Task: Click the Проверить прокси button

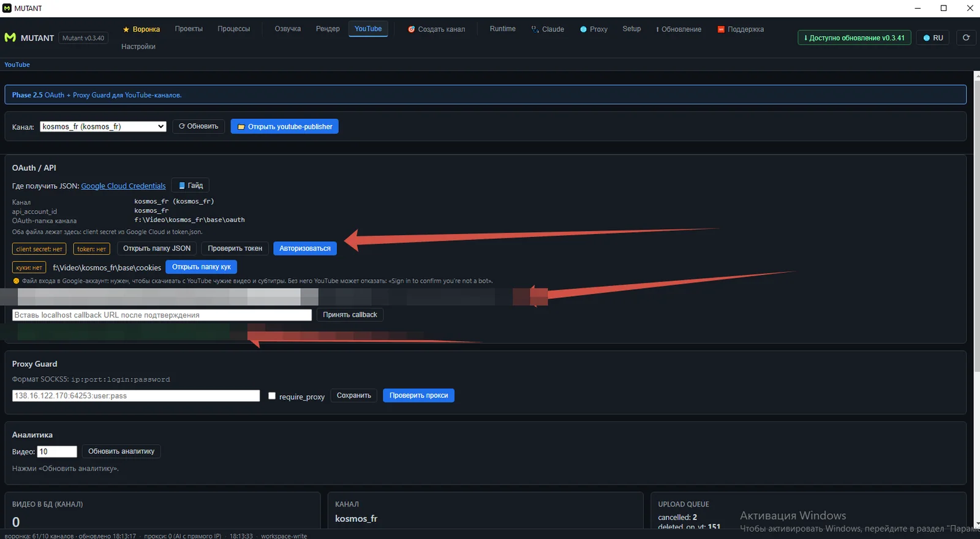Action: pos(418,396)
